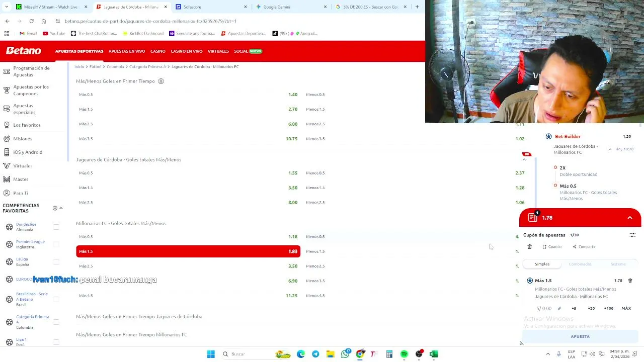Expand Más/Menos Goles en Primer Tiempo Millonarios FC
Image resolution: width=644 pixels, height=362 pixels.
[x=131, y=334]
